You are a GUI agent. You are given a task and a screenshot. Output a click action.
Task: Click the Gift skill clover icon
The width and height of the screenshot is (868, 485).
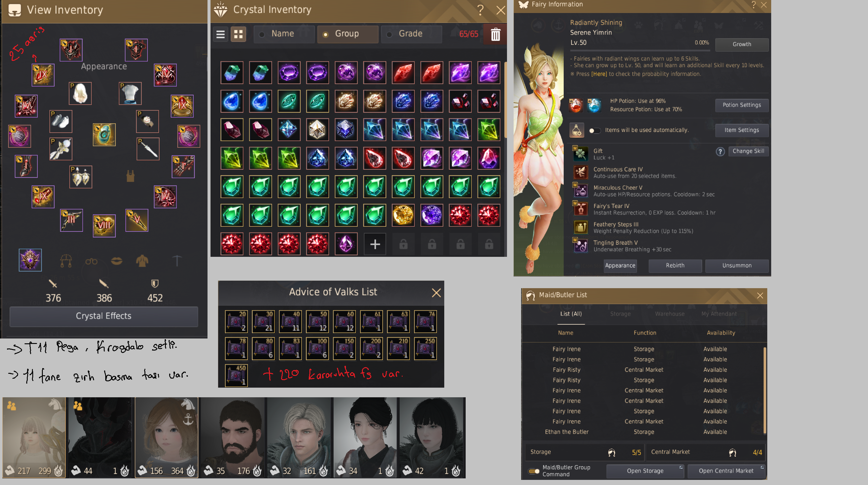(580, 154)
